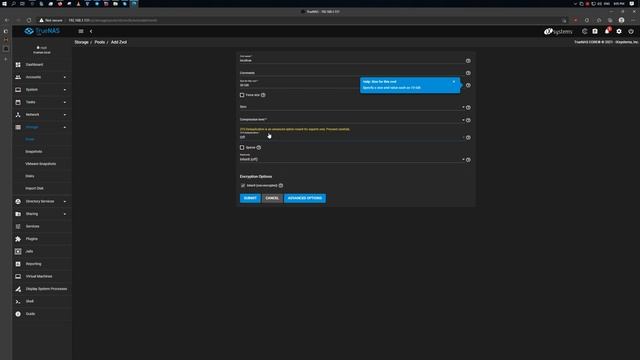Show help icon beside Force size
The image size is (640, 360).
[263, 95]
